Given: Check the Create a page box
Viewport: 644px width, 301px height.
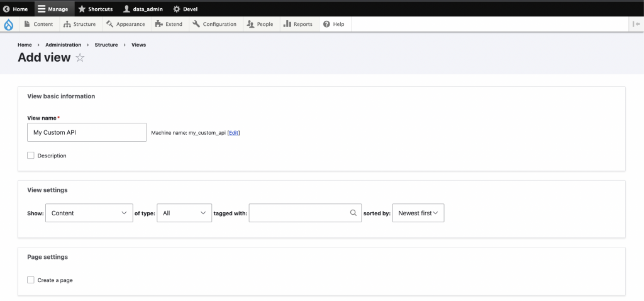Looking at the screenshot, I should 31,280.
